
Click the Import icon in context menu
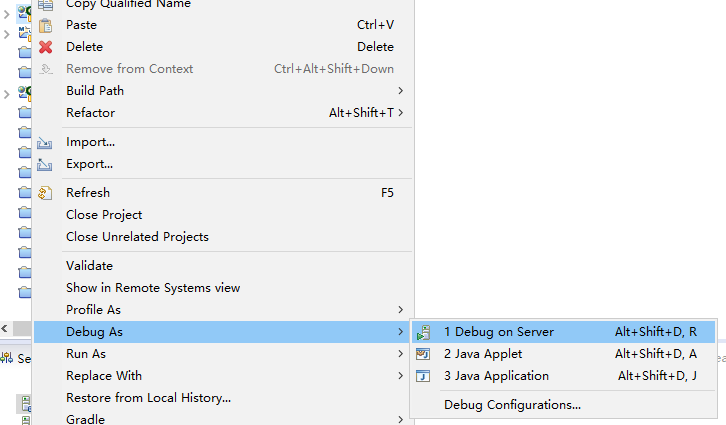[x=45, y=142]
